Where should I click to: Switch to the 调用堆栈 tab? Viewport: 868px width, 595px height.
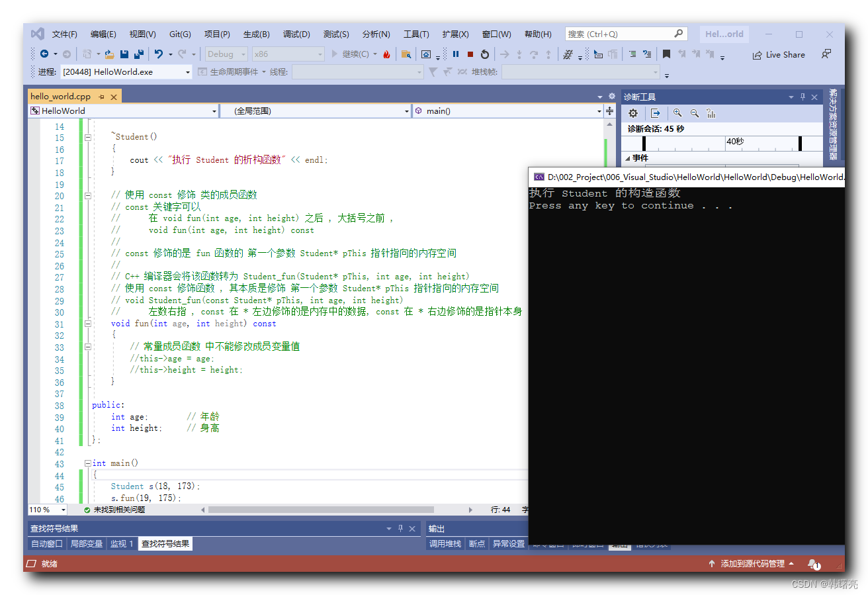pyautogui.click(x=445, y=544)
